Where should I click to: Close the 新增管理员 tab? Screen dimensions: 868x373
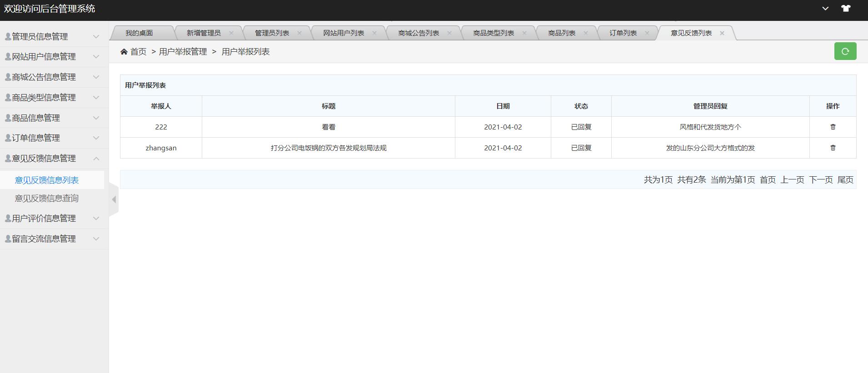tap(231, 33)
